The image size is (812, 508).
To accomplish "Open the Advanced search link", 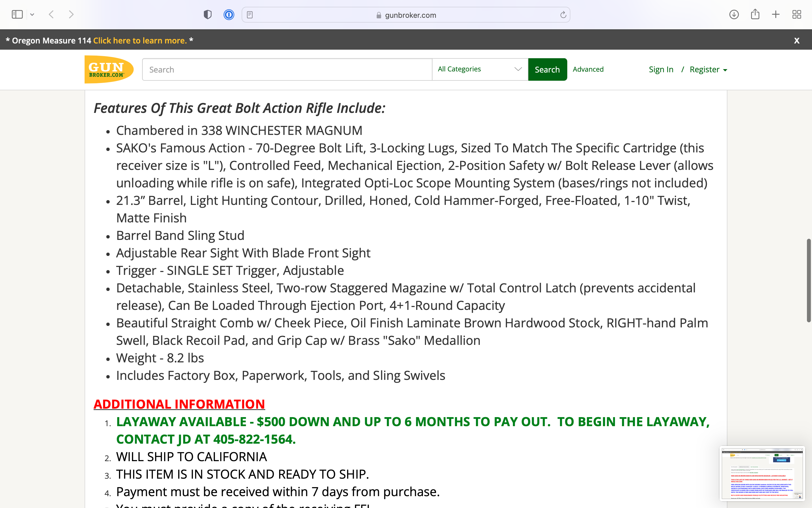I will click(x=588, y=69).
